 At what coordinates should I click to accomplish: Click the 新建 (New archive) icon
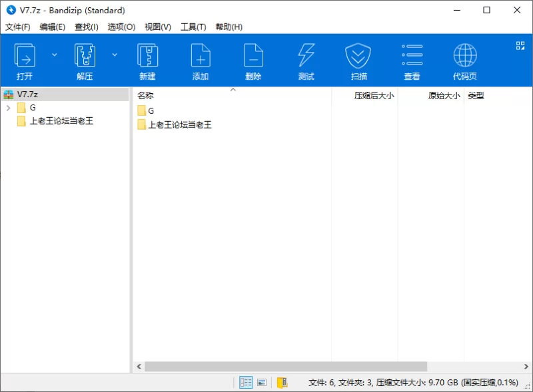pyautogui.click(x=147, y=61)
